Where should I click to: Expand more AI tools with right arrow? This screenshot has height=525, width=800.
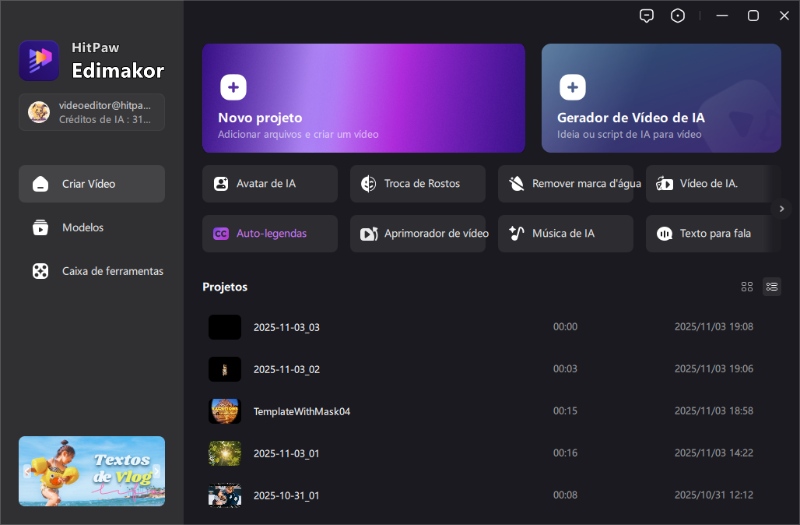[782, 208]
